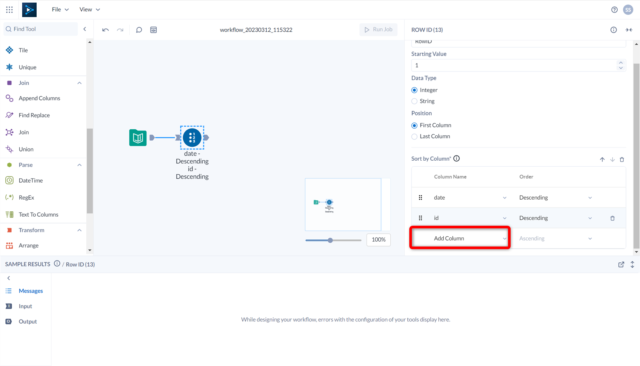
Task: Open the Ascending order dropdown
Action: [555, 238]
